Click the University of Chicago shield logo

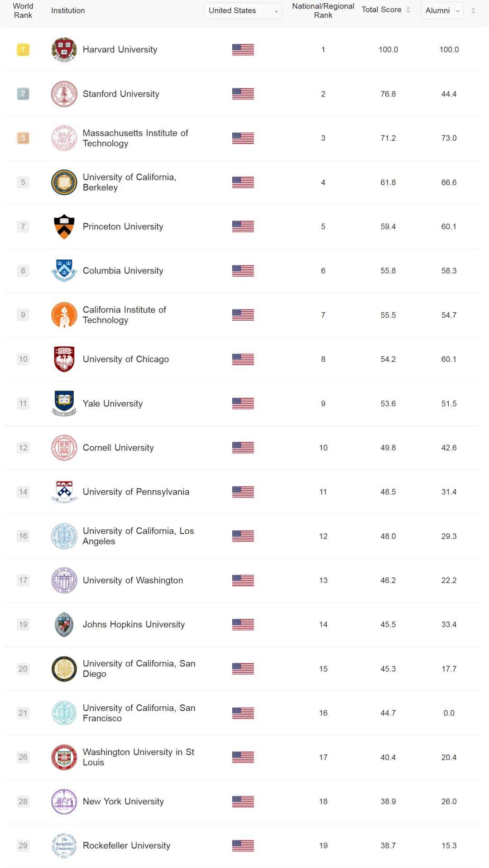pos(64,359)
